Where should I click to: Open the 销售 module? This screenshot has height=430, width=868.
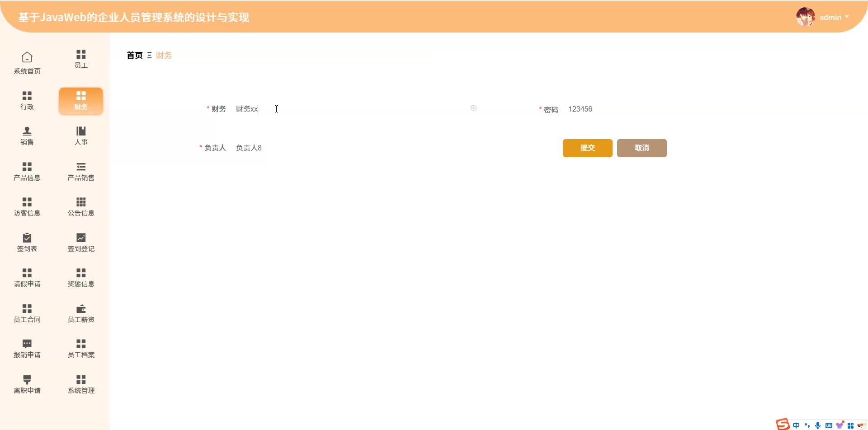(27, 136)
